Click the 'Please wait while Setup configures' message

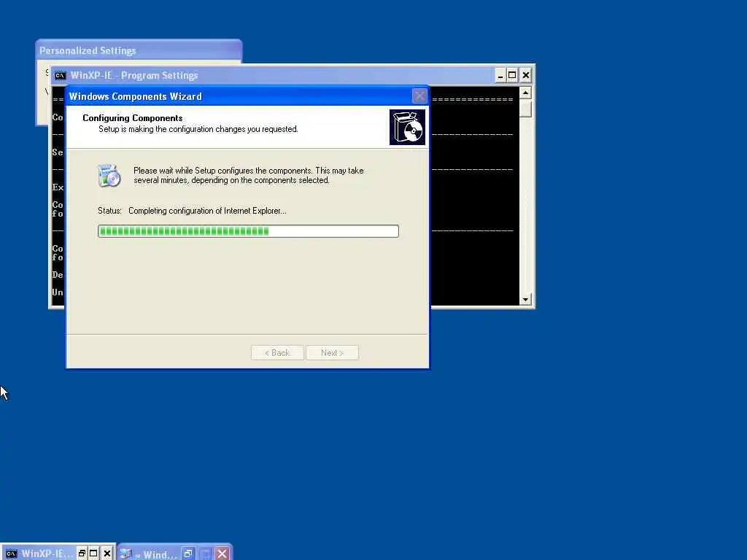tap(248, 175)
